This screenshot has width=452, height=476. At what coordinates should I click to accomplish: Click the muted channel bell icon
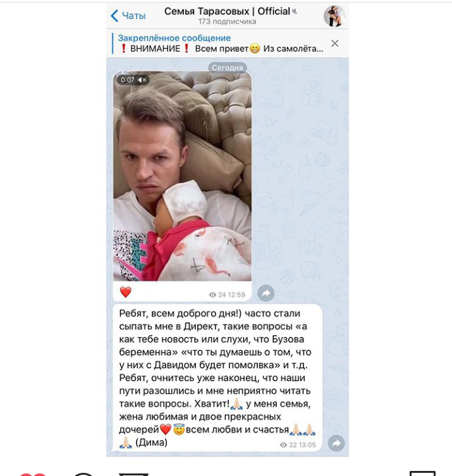(x=295, y=11)
